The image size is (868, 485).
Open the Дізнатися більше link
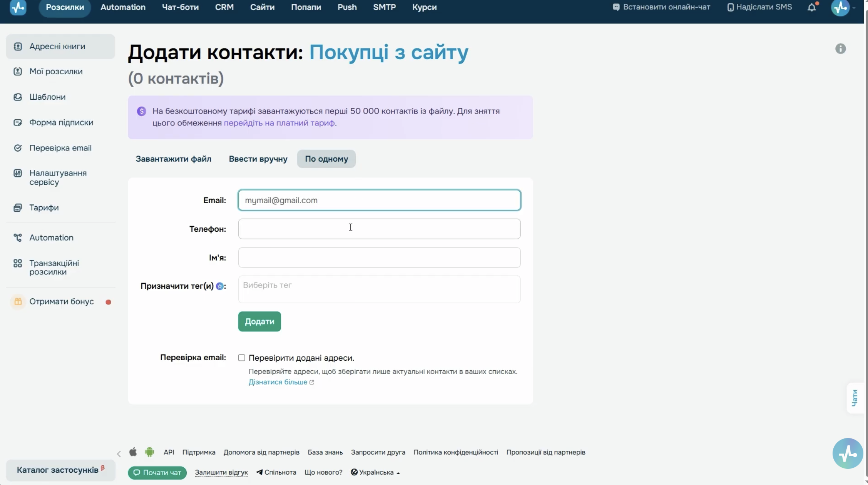pyautogui.click(x=281, y=382)
